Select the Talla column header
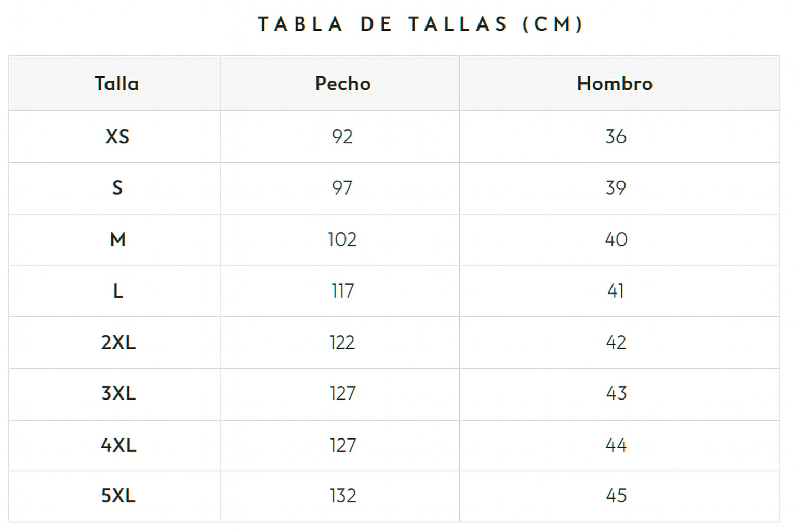798x532 pixels. [x=117, y=84]
